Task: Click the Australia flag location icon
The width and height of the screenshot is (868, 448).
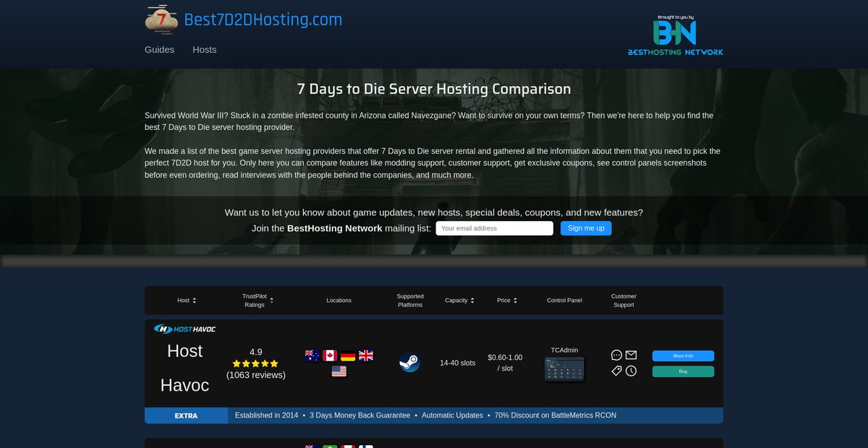Action: pos(312,356)
